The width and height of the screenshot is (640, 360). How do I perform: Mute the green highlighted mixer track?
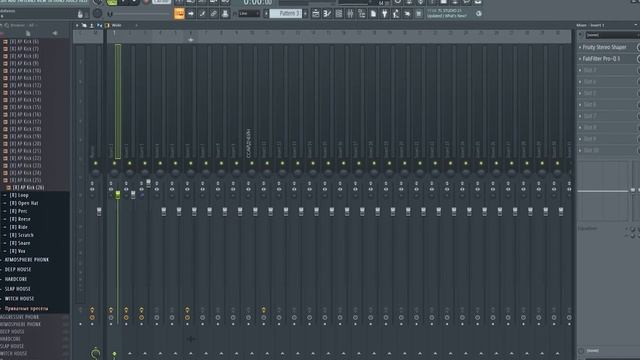click(114, 163)
